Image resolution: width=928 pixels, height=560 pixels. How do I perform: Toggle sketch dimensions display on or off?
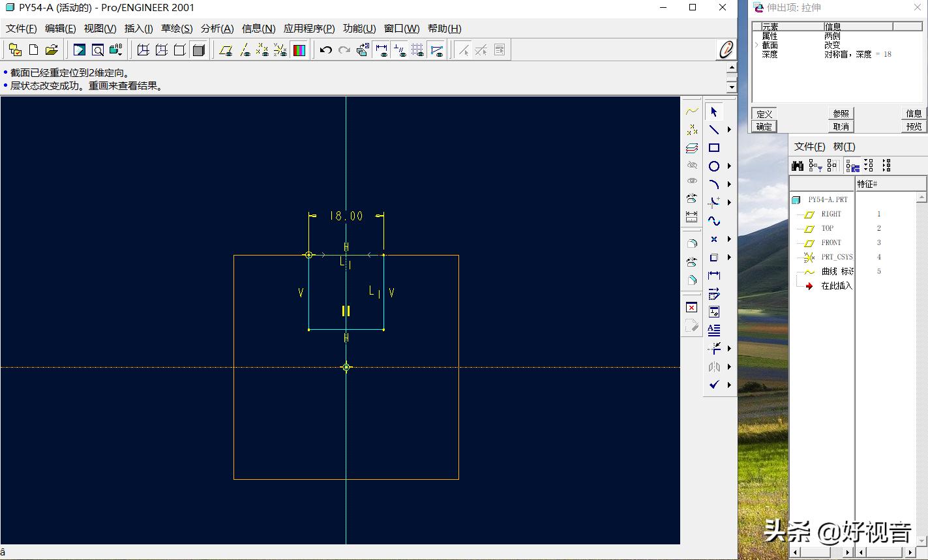click(382, 50)
